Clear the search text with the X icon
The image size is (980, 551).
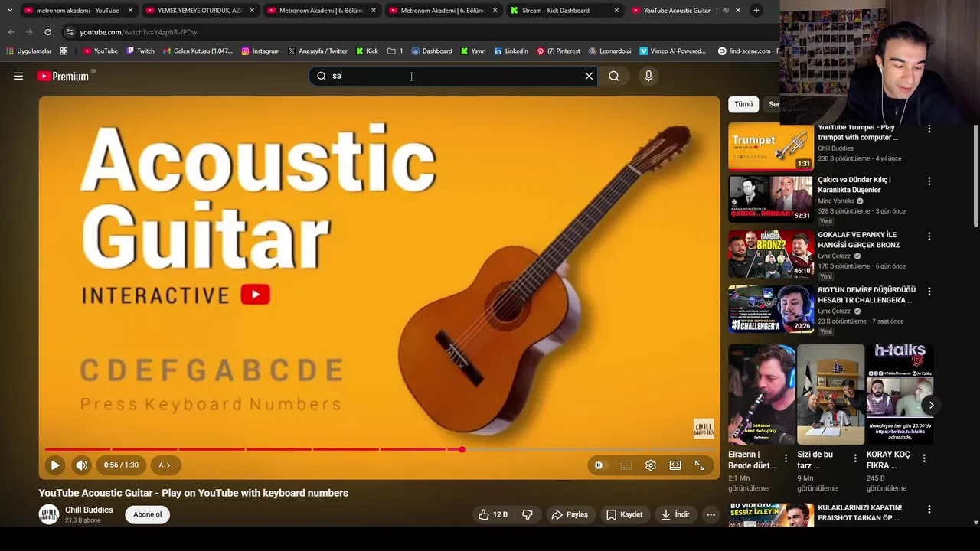(589, 76)
